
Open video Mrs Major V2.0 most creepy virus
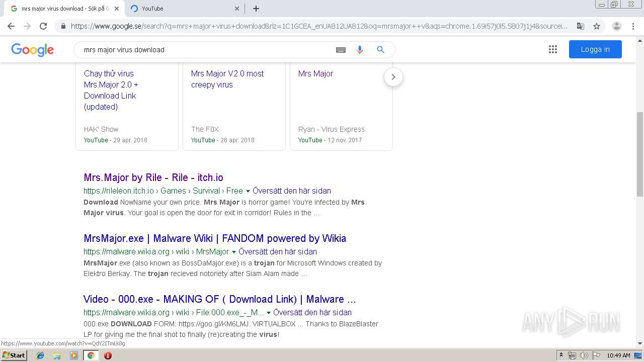227,79
